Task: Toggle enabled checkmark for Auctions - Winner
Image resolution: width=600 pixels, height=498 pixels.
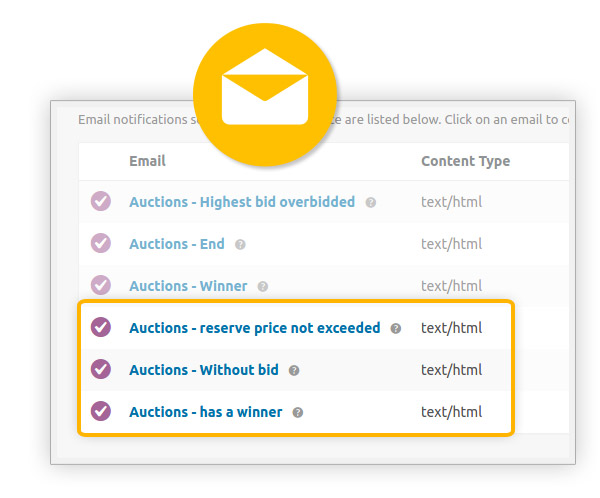Action: click(x=101, y=286)
